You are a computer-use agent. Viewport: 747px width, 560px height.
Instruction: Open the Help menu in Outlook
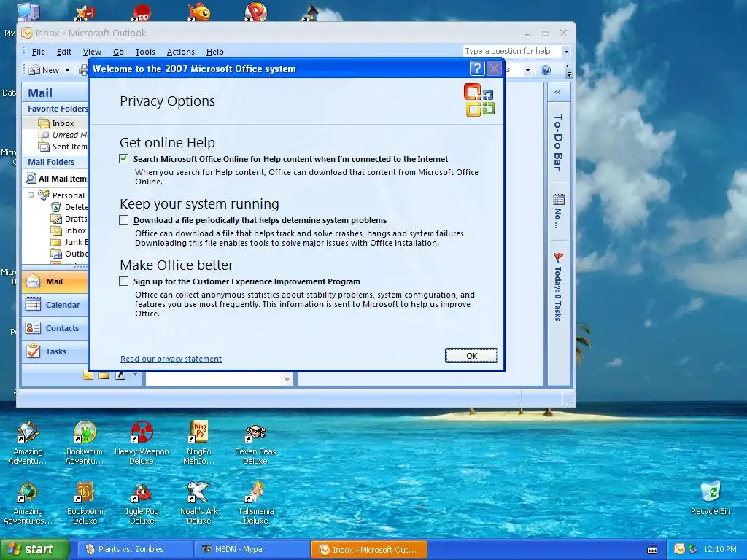click(215, 52)
